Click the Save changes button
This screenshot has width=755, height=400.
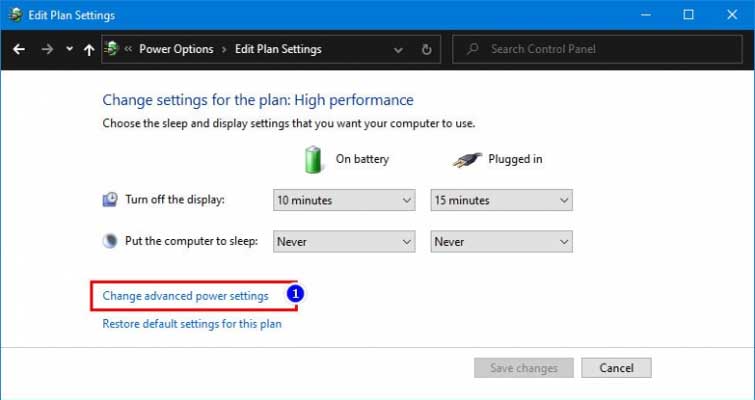coord(524,368)
